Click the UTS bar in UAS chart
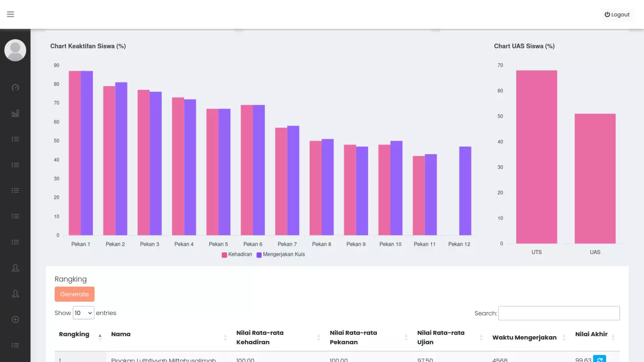The height and width of the screenshot is (362, 644). pos(536,157)
